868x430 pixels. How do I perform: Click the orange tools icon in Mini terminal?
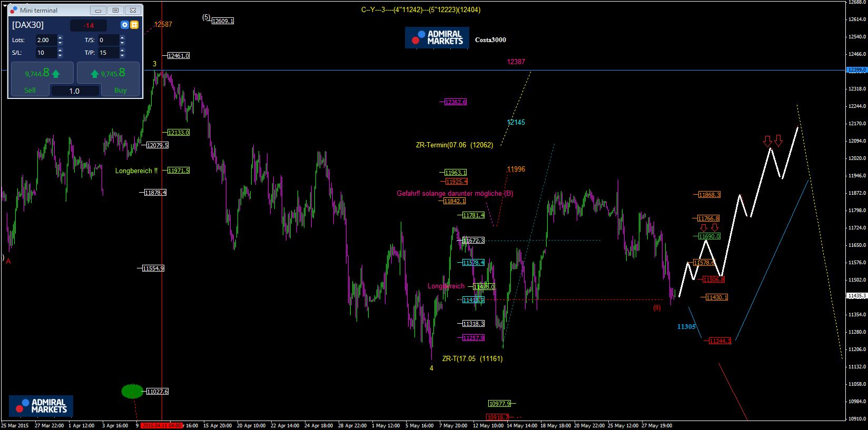click(x=134, y=25)
